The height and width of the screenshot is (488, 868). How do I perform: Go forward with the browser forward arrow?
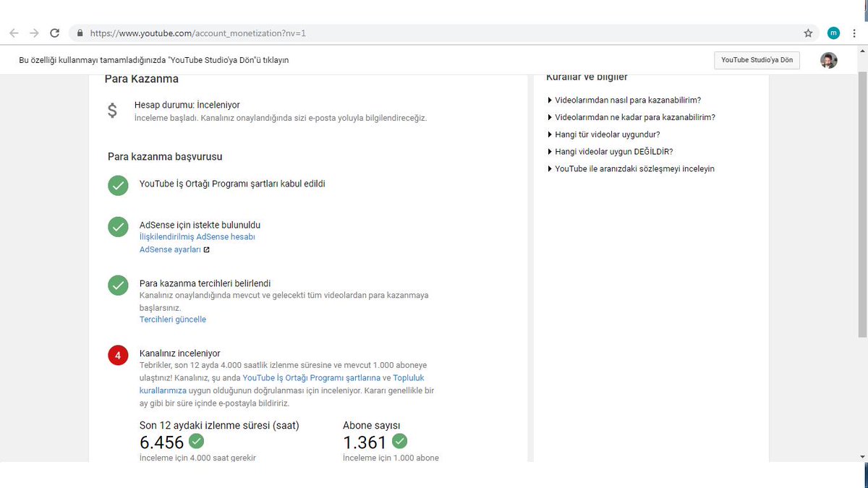click(34, 33)
